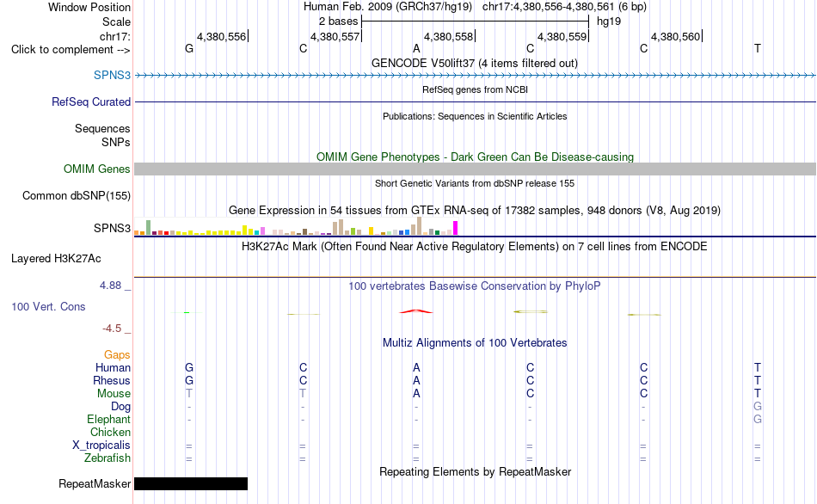This screenshot has width=817, height=504.
Task: Click the 'Human Feb. 2009 (GRCh37/hg19)' header text
Action: pyautogui.click(x=388, y=7)
